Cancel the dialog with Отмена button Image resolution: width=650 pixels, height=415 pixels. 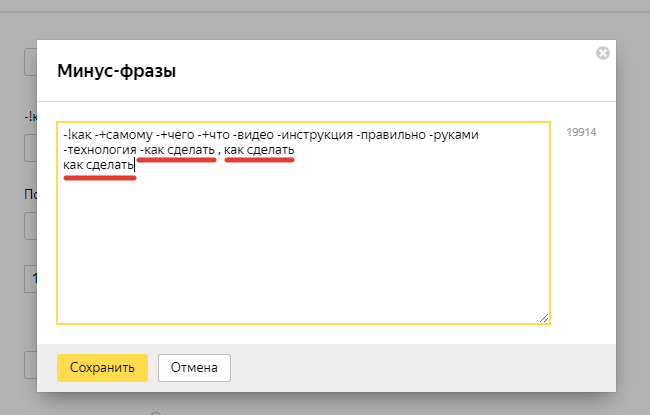[194, 368]
